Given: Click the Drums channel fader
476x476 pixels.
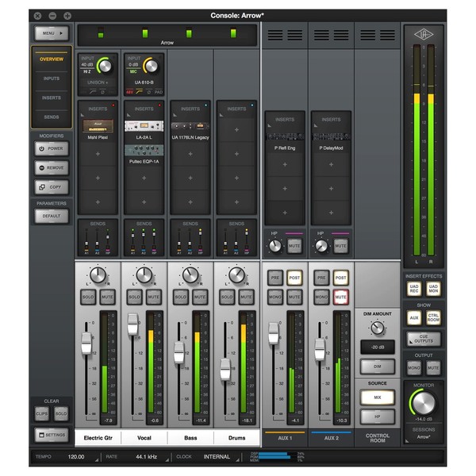Looking at the screenshot, I should tap(225, 370).
